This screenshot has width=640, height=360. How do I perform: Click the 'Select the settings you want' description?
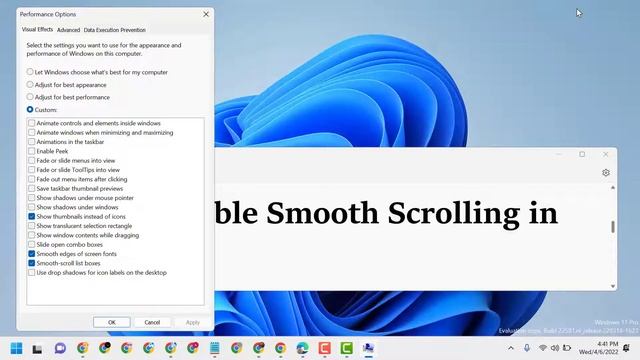pyautogui.click(x=104, y=49)
